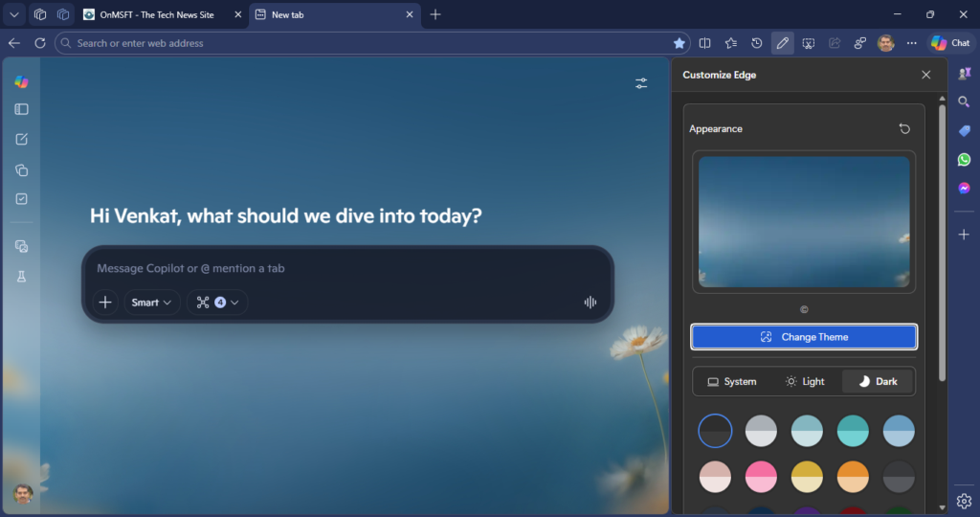Viewport: 980px width, 517px height.
Task: Open split screen view icon
Action: click(705, 43)
